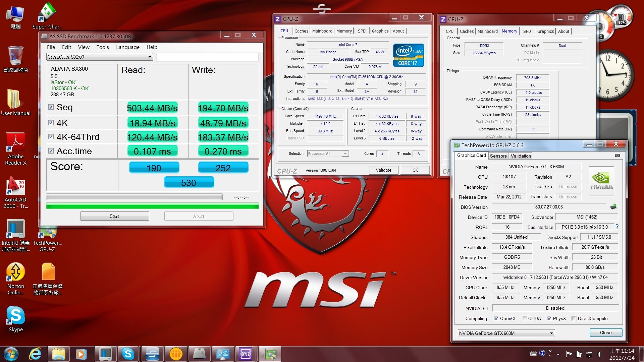The image size is (644, 362).
Task: Click the Intel Core i7 logo in CPU-Z
Action: [409, 55]
